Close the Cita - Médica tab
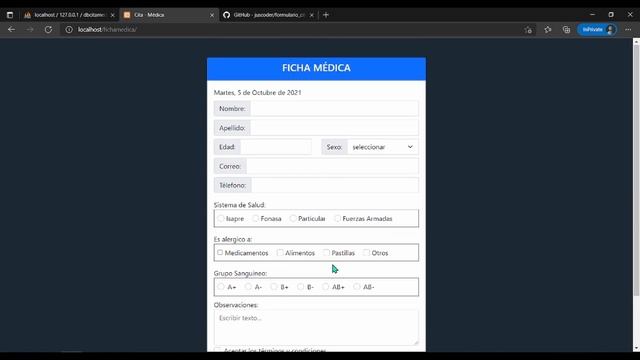The image size is (640, 360). (212, 15)
